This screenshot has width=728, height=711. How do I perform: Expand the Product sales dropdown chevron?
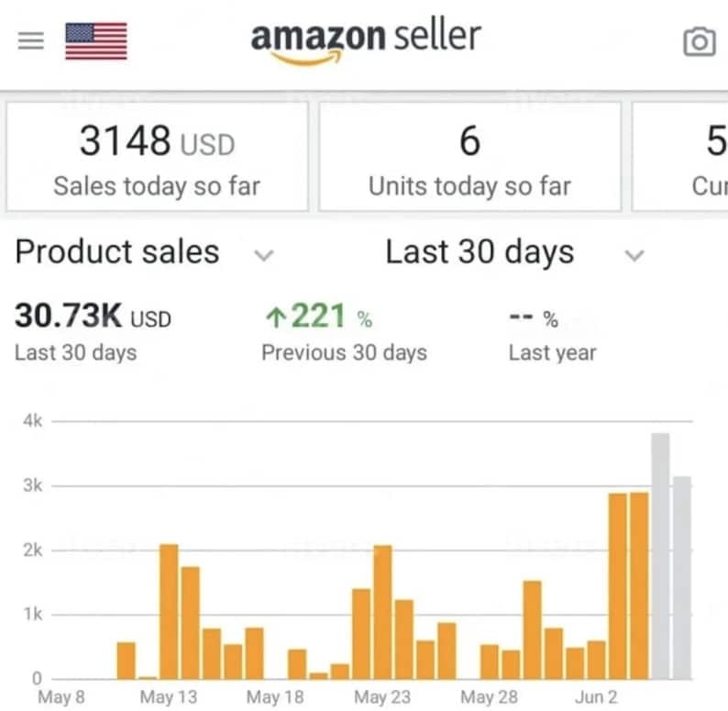263,255
